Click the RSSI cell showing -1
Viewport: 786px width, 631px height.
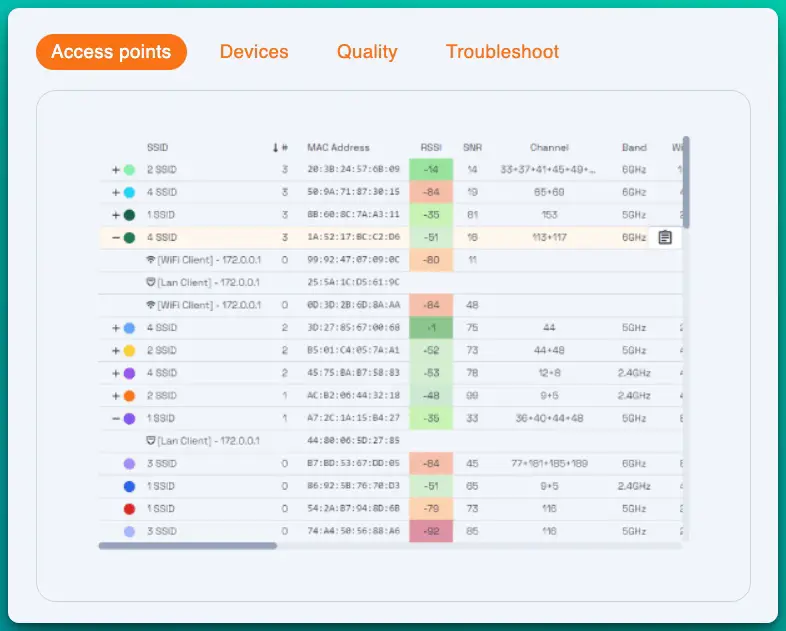[431, 328]
